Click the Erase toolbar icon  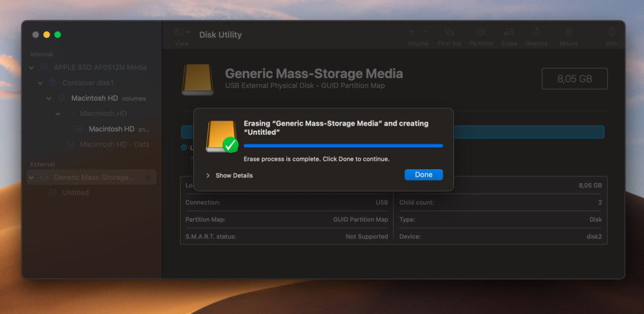coord(509,32)
